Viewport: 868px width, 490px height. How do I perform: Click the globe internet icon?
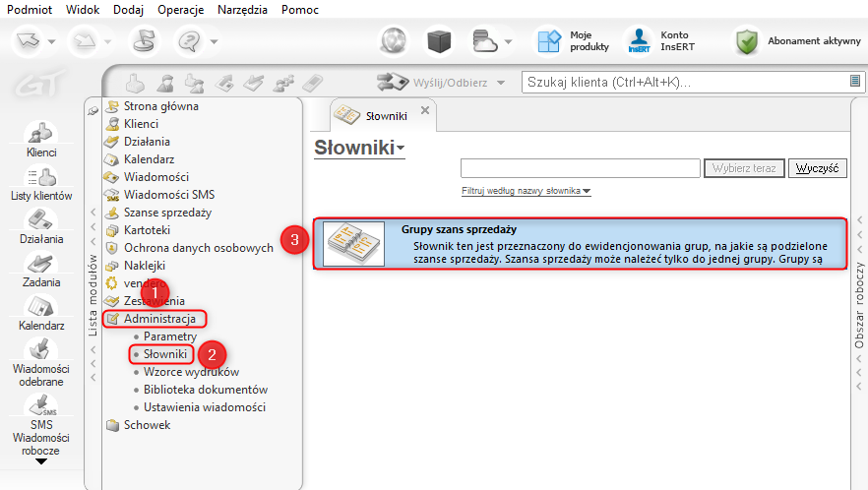pos(394,41)
